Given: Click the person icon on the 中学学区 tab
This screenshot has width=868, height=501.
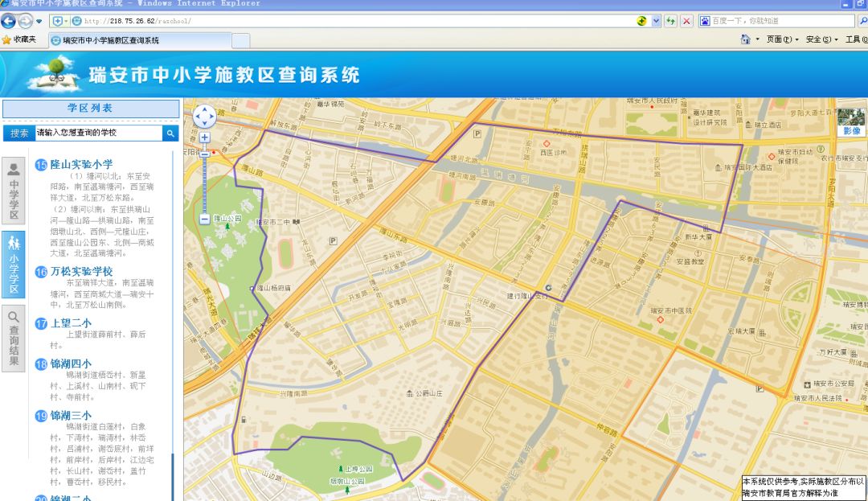Looking at the screenshot, I should point(12,170).
